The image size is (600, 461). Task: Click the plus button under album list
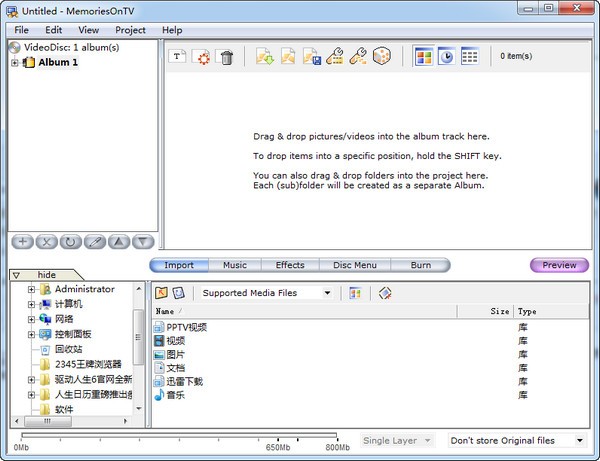click(x=23, y=242)
